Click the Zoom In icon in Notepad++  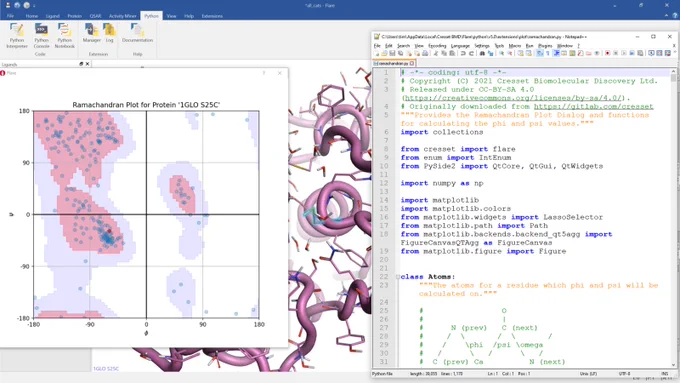(501, 53)
